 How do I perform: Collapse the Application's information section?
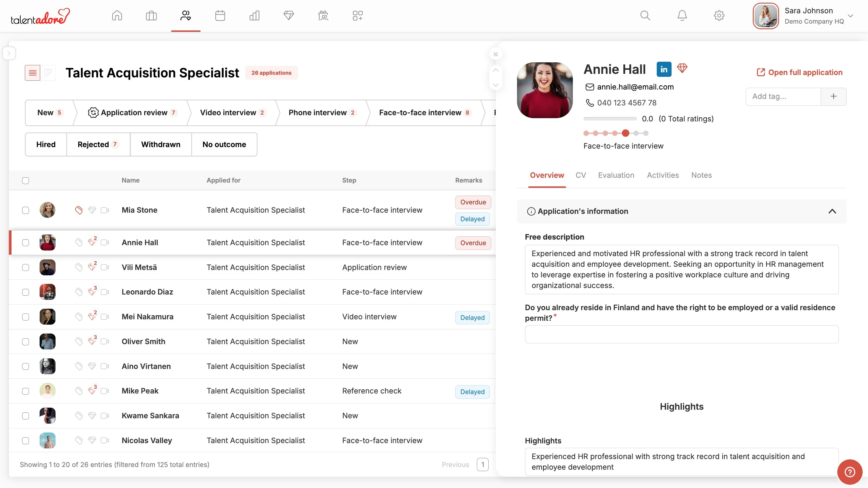(x=832, y=211)
